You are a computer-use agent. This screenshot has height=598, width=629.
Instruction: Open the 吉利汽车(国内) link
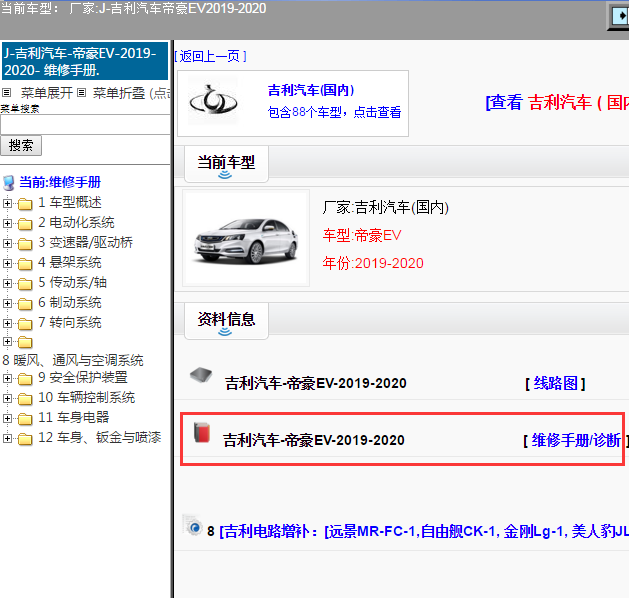coord(311,90)
